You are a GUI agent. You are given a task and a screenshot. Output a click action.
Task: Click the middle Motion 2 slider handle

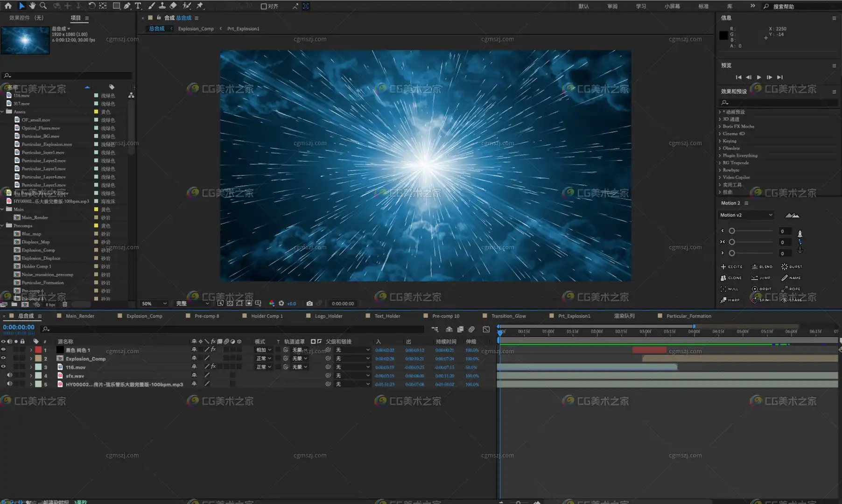click(x=732, y=242)
